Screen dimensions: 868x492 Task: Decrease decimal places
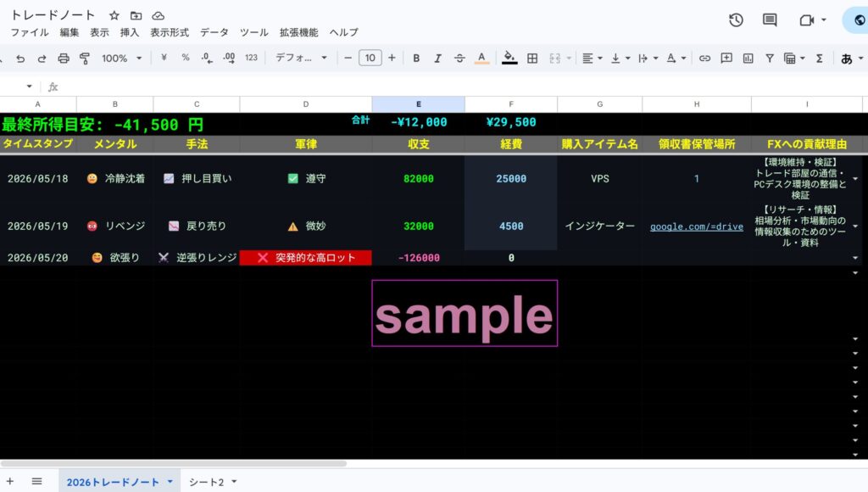point(207,59)
